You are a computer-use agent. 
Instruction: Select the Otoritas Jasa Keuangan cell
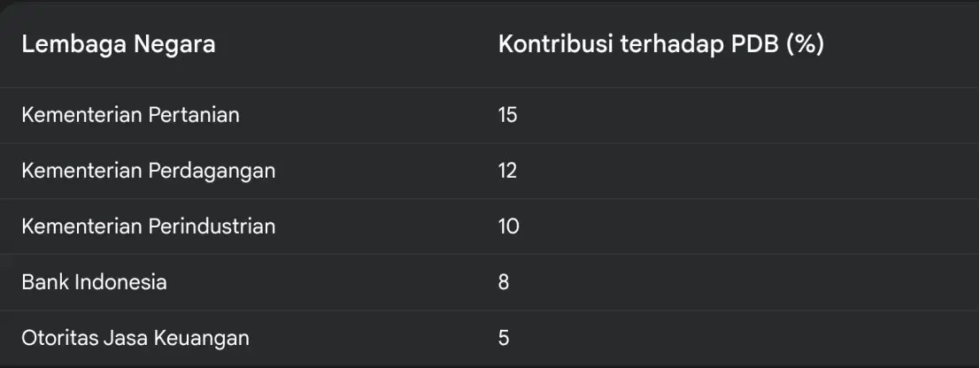click(135, 338)
